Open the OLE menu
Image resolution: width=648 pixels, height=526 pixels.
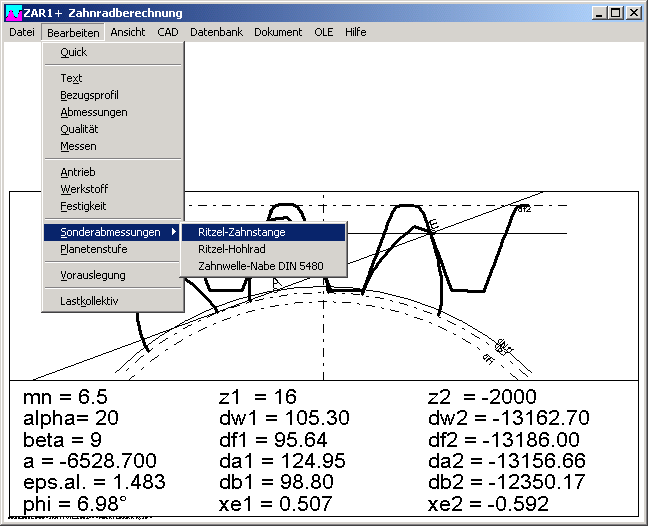click(324, 32)
